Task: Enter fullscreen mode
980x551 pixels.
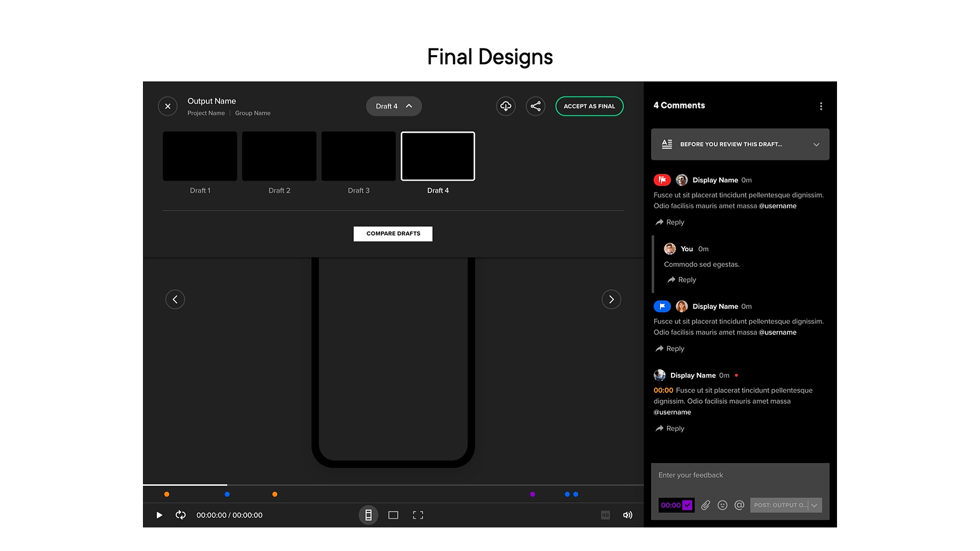Action: point(418,515)
